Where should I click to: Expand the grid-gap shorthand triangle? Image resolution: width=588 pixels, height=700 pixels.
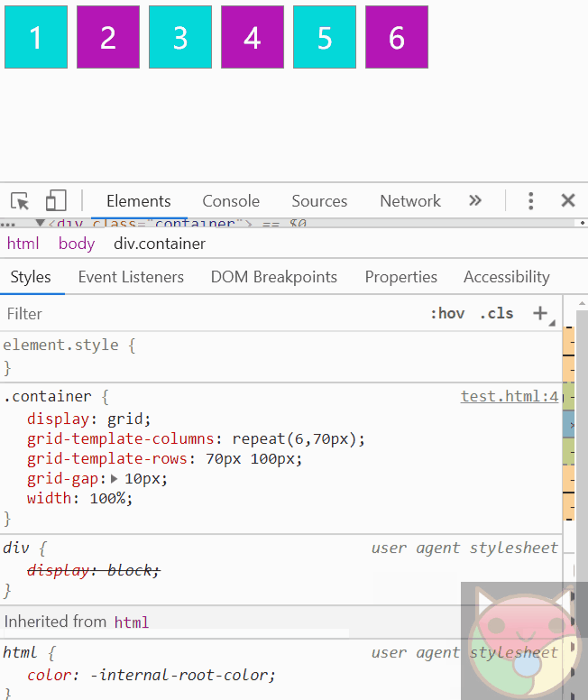(x=114, y=479)
